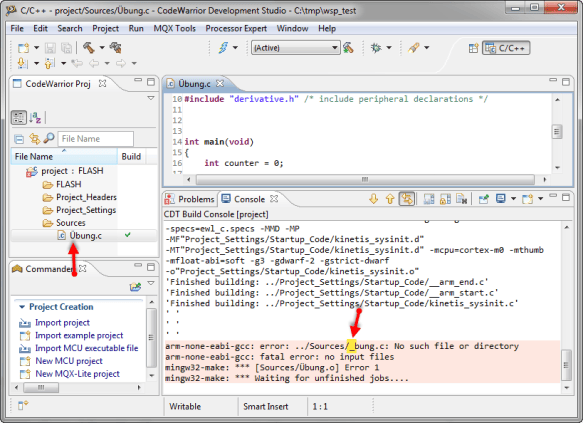Open the Debug dropdown arrow
583x423 pixels.
click(x=389, y=48)
